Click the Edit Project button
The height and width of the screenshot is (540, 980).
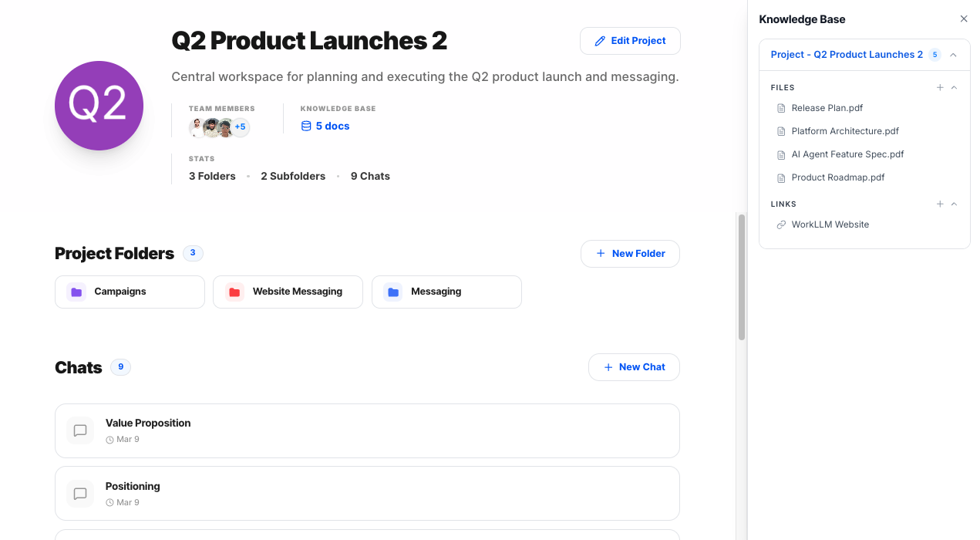coord(630,41)
